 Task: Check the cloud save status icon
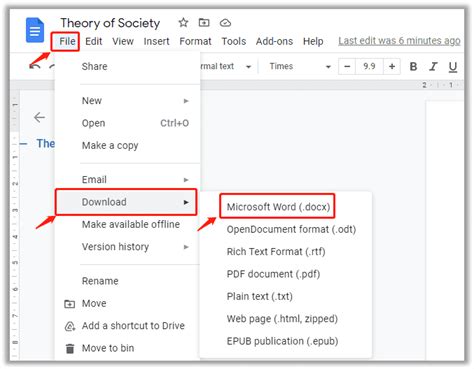click(225, 23)
